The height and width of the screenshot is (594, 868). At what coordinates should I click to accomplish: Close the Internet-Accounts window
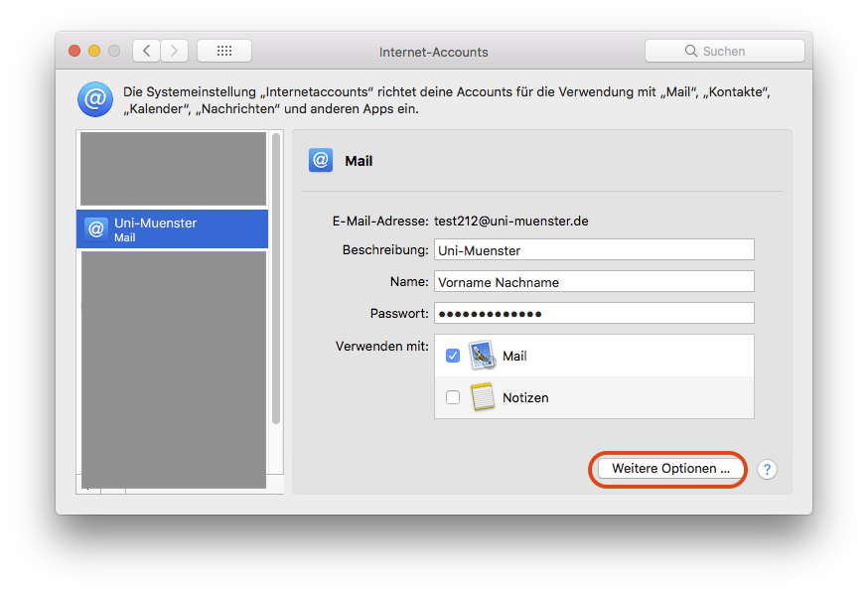[x=74, y=51]
